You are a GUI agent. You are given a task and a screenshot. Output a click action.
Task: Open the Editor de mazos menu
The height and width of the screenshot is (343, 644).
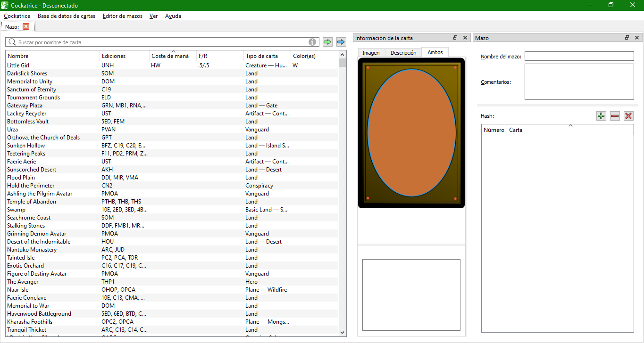pyautogui.click(x=123, y=16)
